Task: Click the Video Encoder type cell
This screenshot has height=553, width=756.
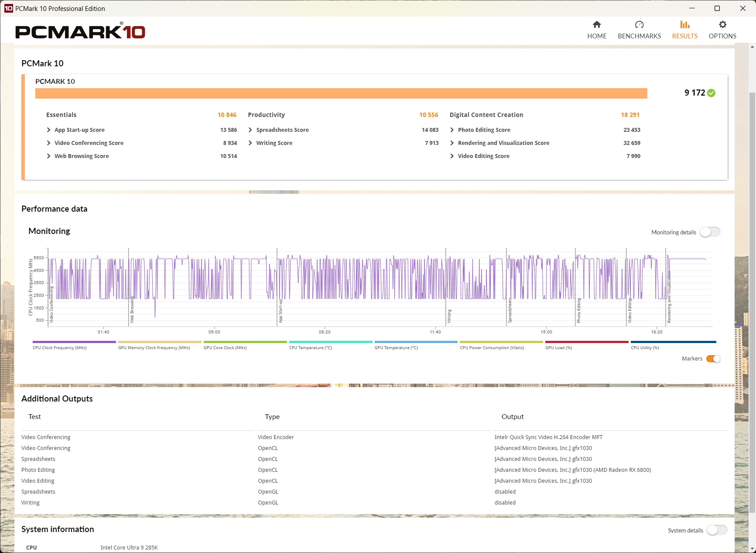Action: pyautogui.click(x=276, y=437)
